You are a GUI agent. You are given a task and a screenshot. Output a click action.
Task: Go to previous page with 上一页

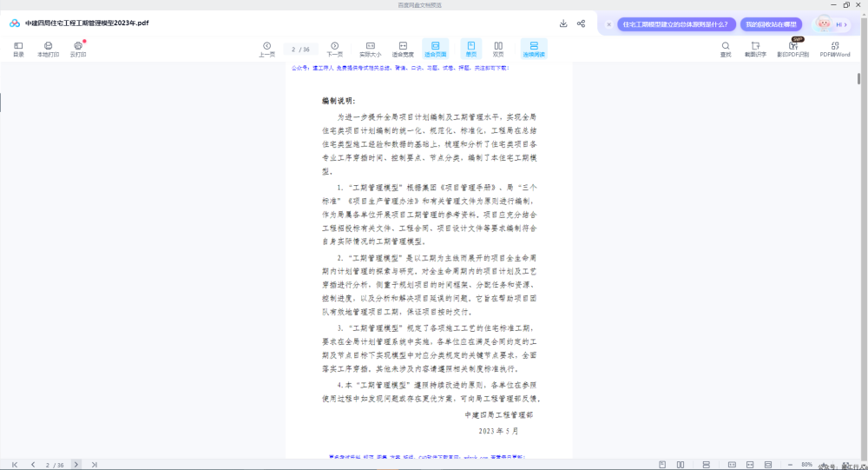(266, 49)
